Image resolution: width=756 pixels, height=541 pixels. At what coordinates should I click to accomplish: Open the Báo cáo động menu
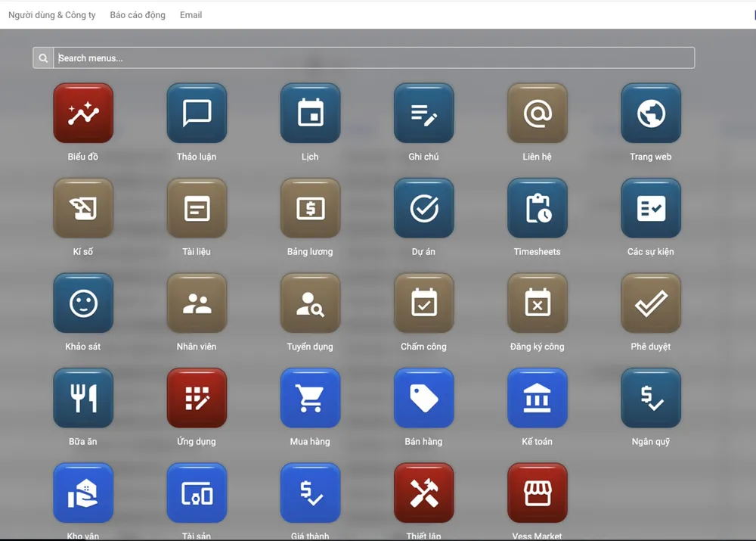[138, 15]
